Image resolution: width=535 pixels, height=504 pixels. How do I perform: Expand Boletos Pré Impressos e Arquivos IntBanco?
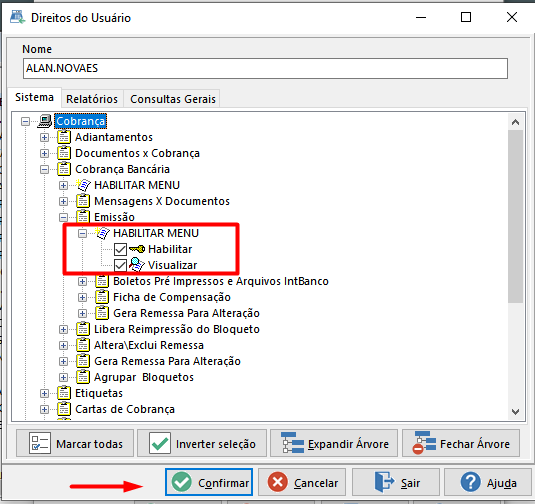point(82,282)
